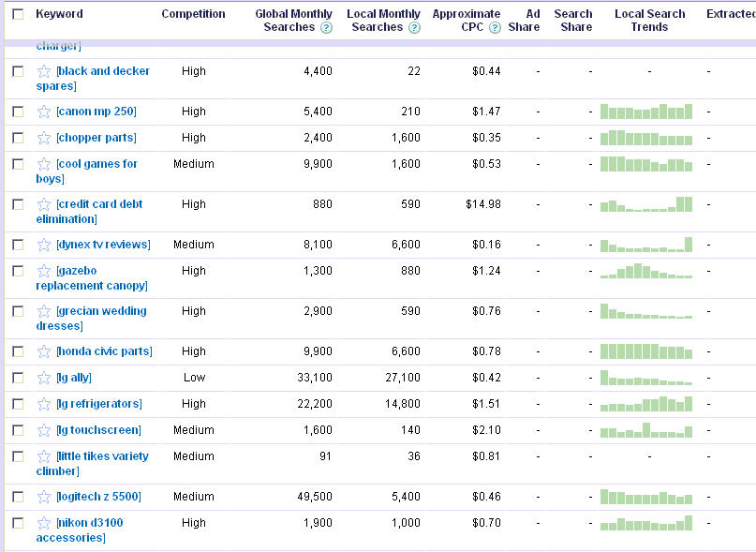Open the [lg ally] keyword link
The width and height of the screenshot is (756, 552).
coord(74,378)
